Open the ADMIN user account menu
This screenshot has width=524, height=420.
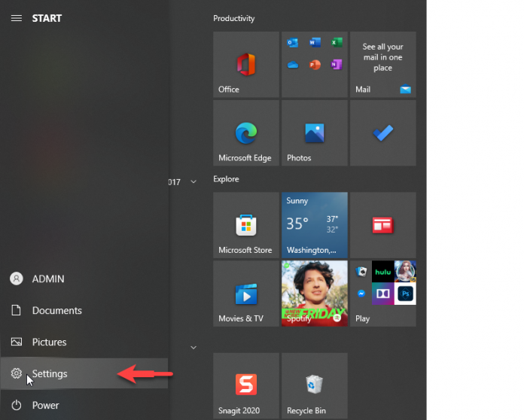[47, 278]
